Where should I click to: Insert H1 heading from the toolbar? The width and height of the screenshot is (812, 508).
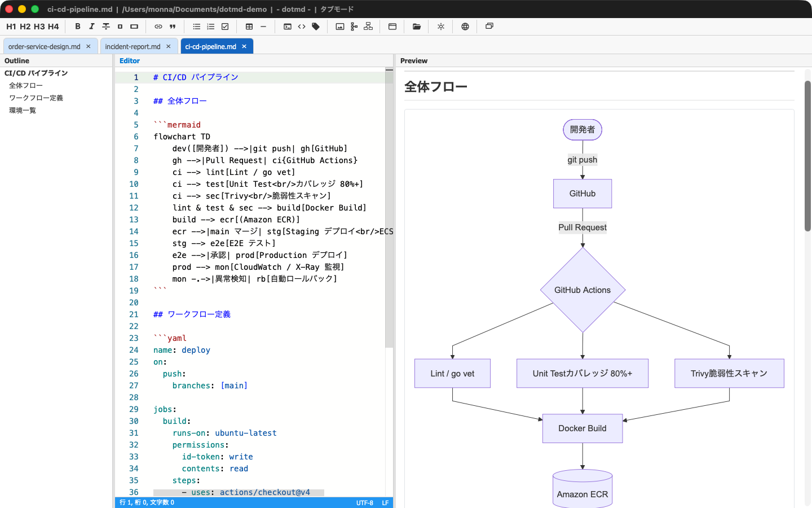coord(11,27)
